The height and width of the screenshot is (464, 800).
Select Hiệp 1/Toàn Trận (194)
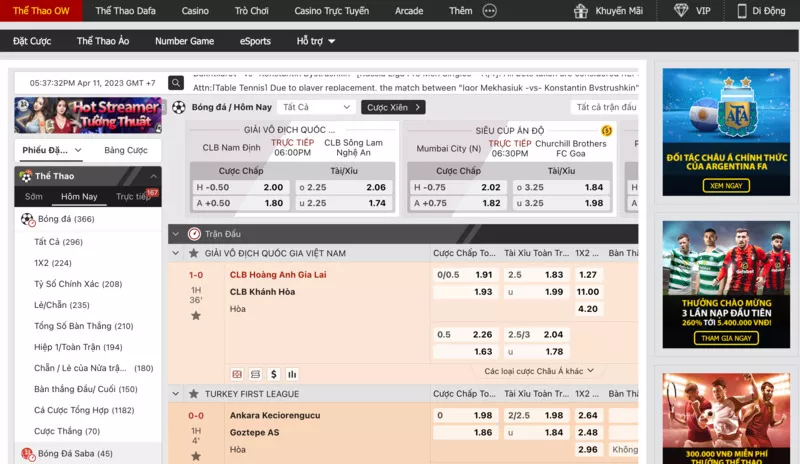(x=78, y=347)
